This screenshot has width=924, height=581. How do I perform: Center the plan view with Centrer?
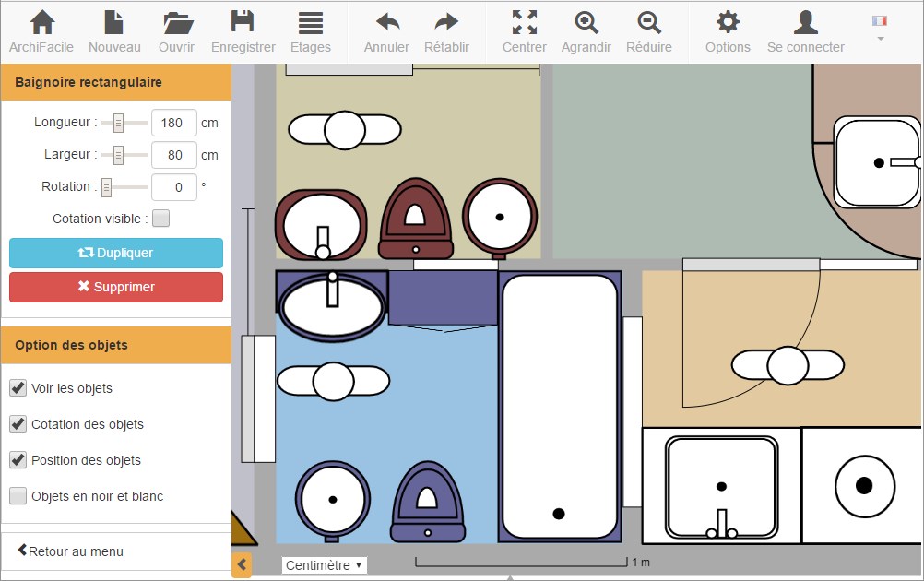click(x=524, y=31)
